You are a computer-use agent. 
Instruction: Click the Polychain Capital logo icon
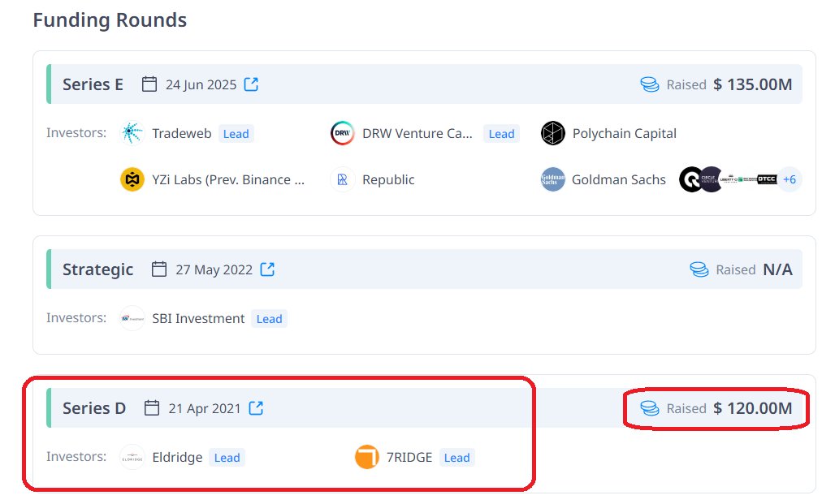[552, 133]
